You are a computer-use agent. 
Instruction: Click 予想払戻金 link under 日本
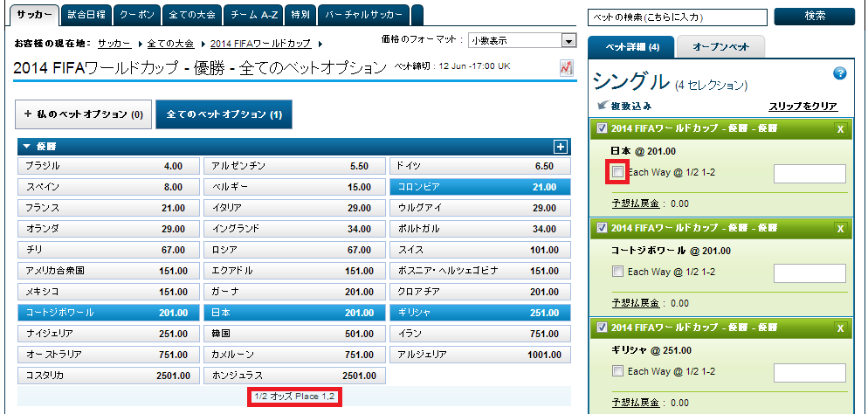[635, 204]
